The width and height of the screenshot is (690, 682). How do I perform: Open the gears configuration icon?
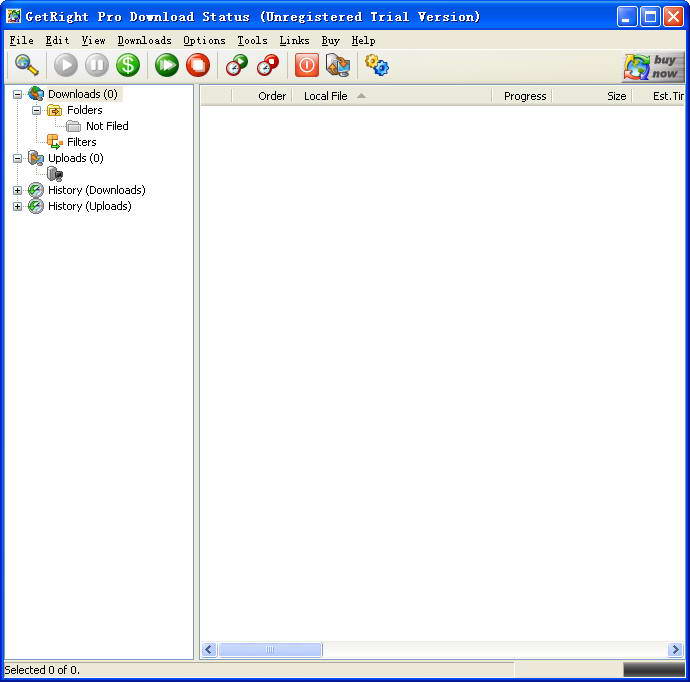pyautogui.click(x=377, y=66)
